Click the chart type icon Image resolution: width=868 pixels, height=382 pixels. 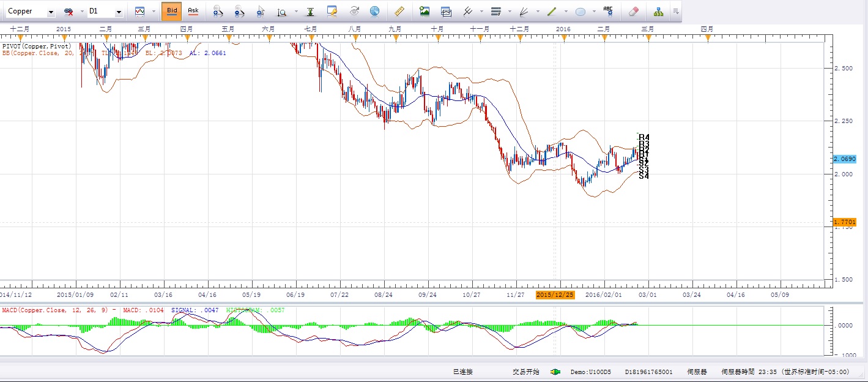coord(140,11)
